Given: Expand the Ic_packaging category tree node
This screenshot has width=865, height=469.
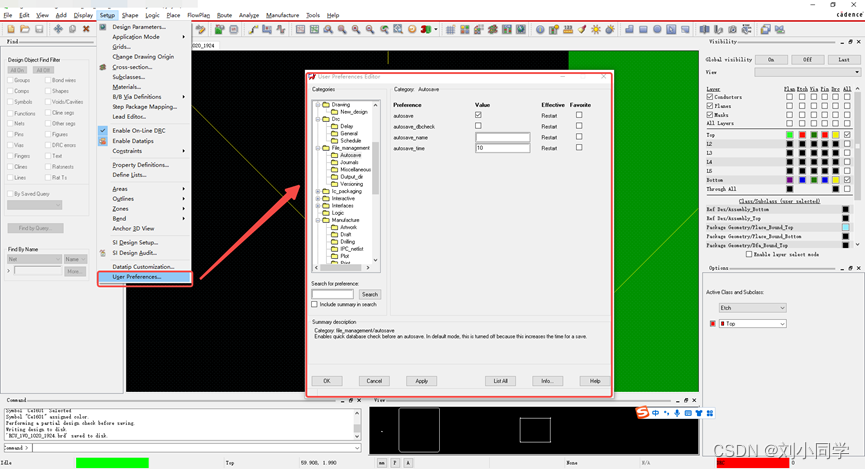Looking at the screenshot, I should point(318,191).
